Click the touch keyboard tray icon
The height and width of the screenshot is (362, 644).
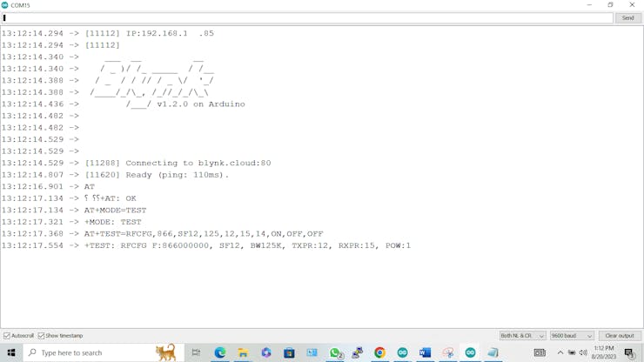pyautogui.click(x=540, y=352)
